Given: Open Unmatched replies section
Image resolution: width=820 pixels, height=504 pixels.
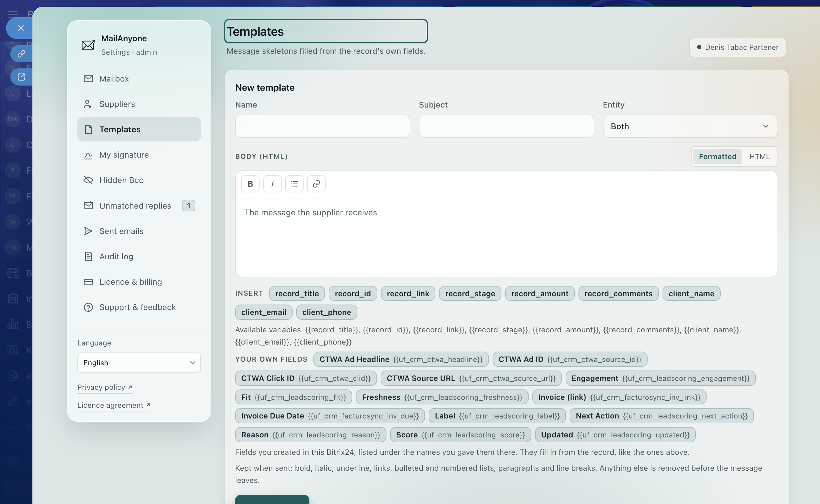Looking at the screenshot, I should [139, 206].
